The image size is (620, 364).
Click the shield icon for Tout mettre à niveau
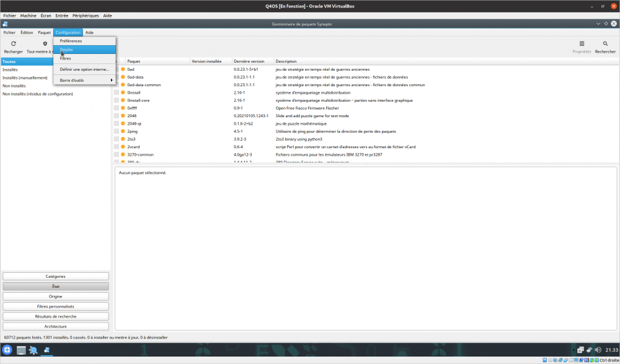(x=45, y=44)
